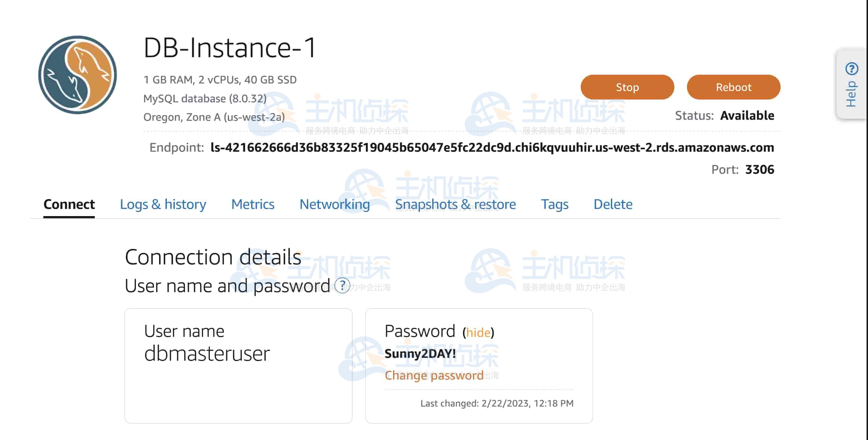Click the dbmasteruser user name value

click(207, 354)
